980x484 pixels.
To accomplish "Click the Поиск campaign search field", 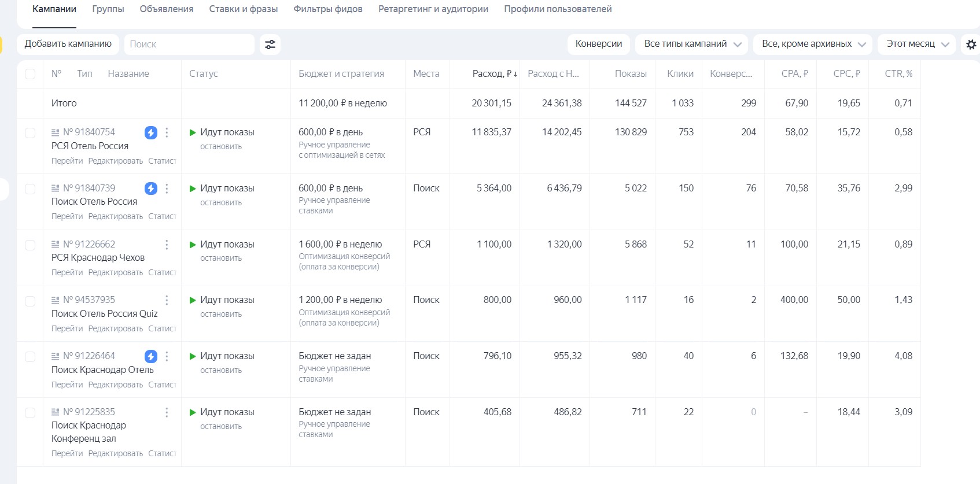I will pyautogui.click(x=189, y=45).
